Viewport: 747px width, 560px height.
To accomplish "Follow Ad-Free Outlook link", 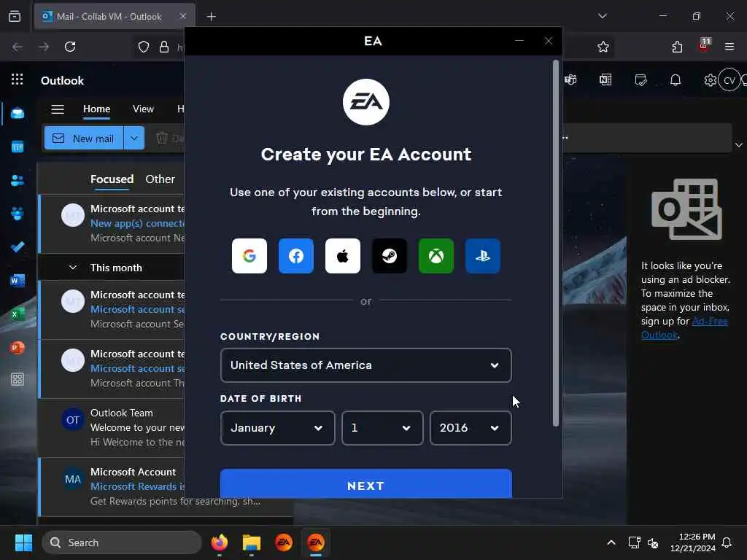I will tap(684, 328).
